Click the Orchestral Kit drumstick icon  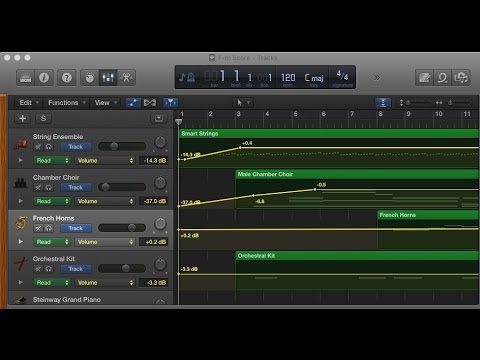21,264
